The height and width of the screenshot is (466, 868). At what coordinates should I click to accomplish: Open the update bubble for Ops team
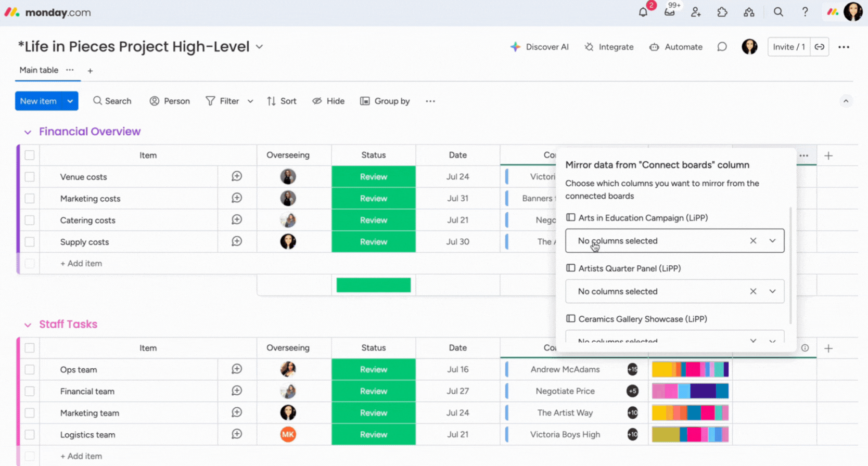pos(237,369)
